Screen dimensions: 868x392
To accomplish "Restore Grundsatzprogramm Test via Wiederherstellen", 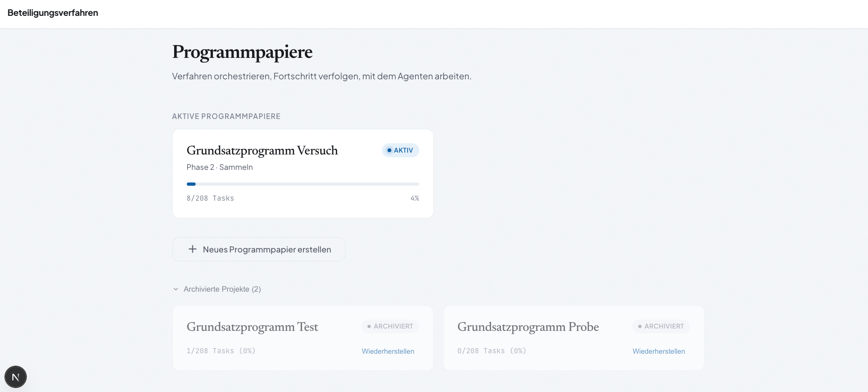I will point(388,351).
